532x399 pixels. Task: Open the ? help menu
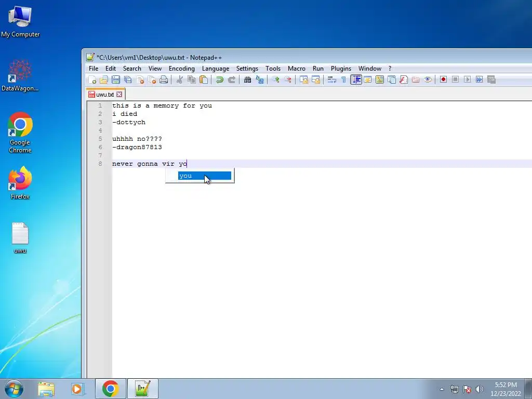click(x=390, y=69)
